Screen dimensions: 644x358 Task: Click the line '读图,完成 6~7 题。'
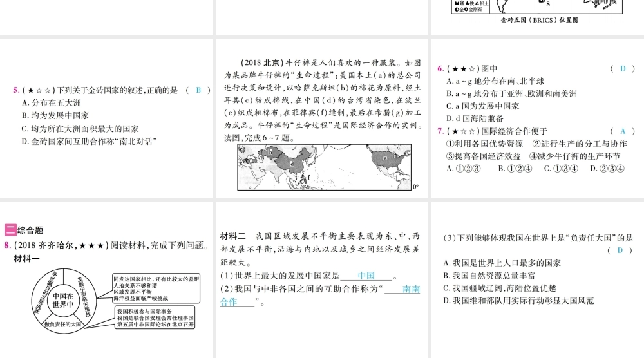click(259, 138)
